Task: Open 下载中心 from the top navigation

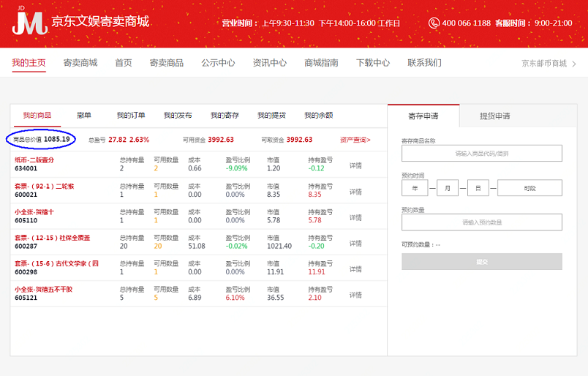Action: (x=373, y=63)
